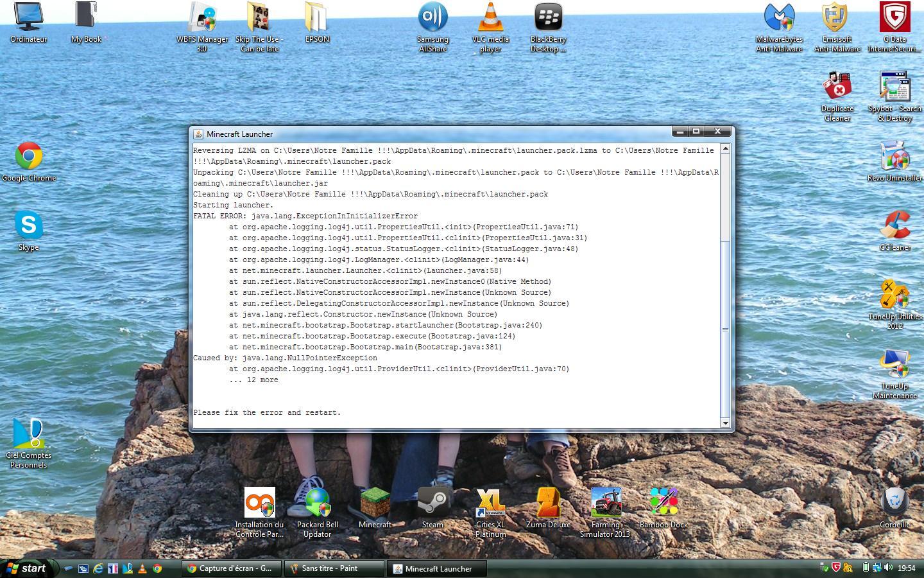Maximize the Minecraft Launcher window
Image resolution: width=924 pixels, height=578 pixels.
click(x=696, y=132)
